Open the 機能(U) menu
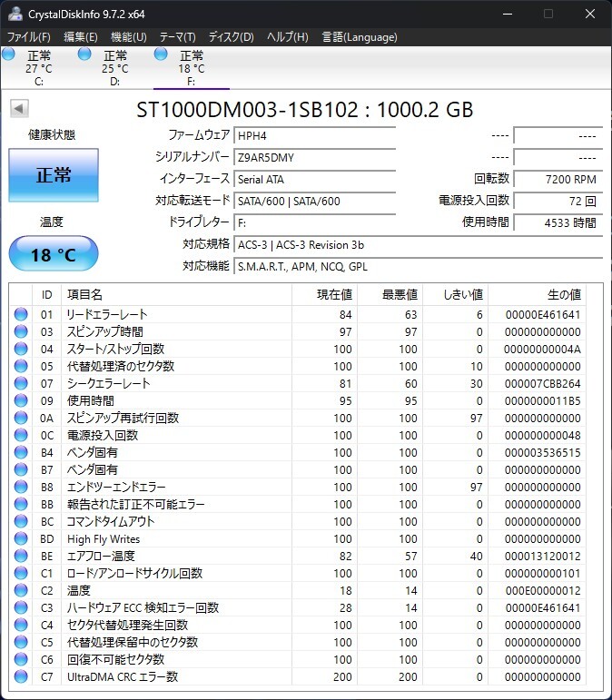 coord(129,37)
